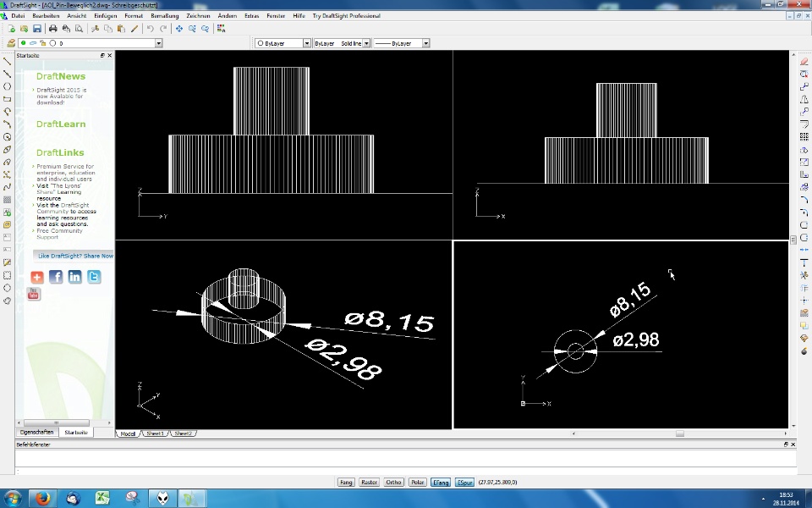Toggle Polar tracking
812x508 pixels.
pyautogui.click(x=417, y=482)
